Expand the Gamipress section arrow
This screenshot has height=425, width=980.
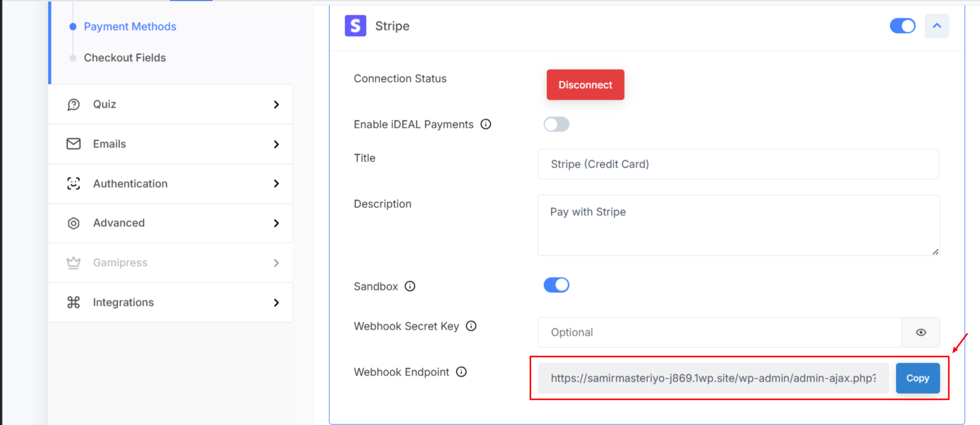point(277,263)
